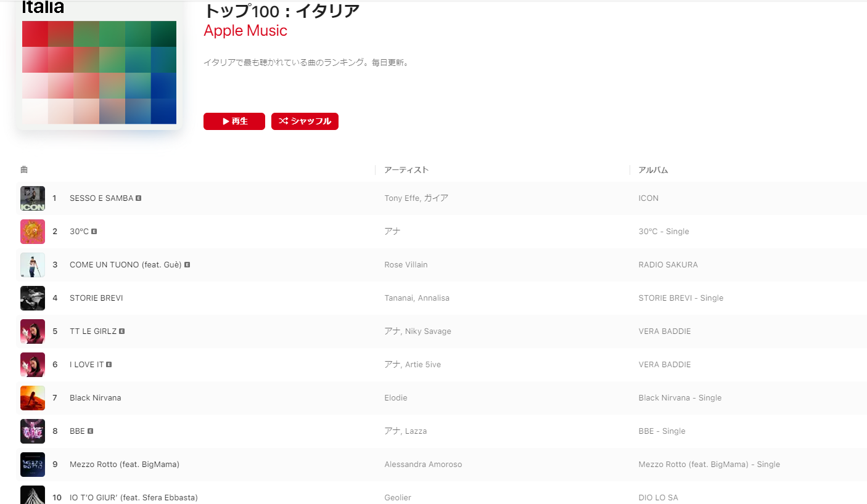Select song Mezzo Rotto (feat. BigMama)
The height and width of the screenshot is (504, 867).
pos(125,465)
